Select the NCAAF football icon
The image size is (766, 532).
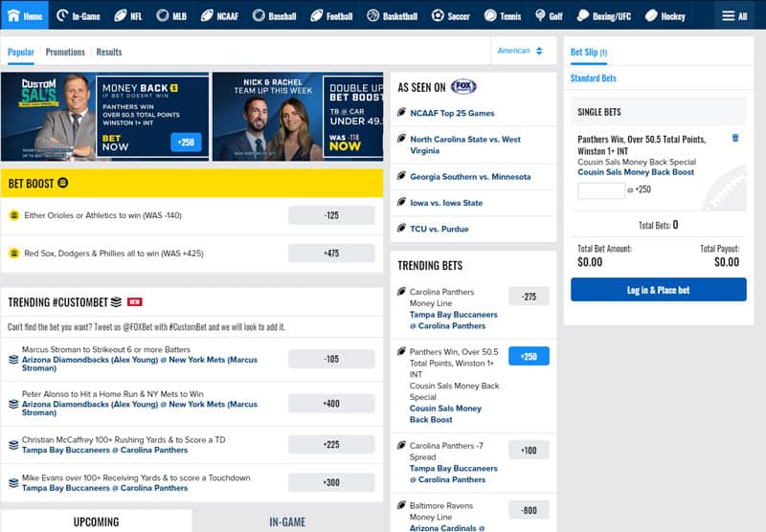pyautogui.click(x=207, y=15)
